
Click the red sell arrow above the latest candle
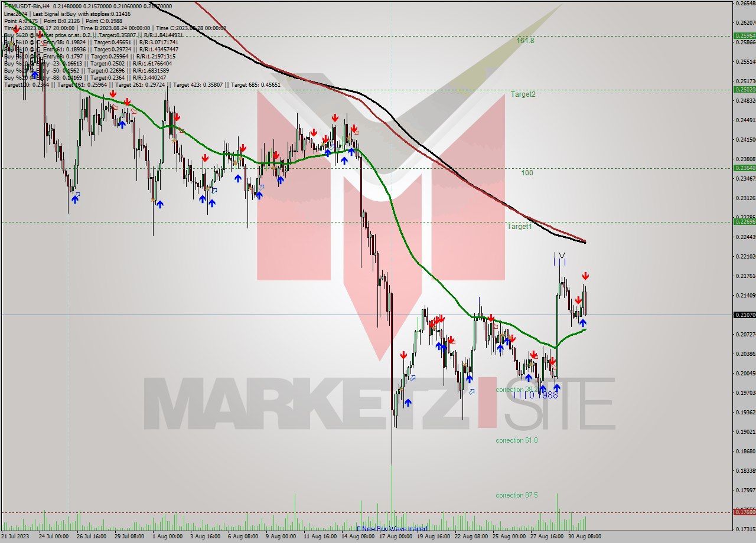pyautogui.click(x=585, y=276)
